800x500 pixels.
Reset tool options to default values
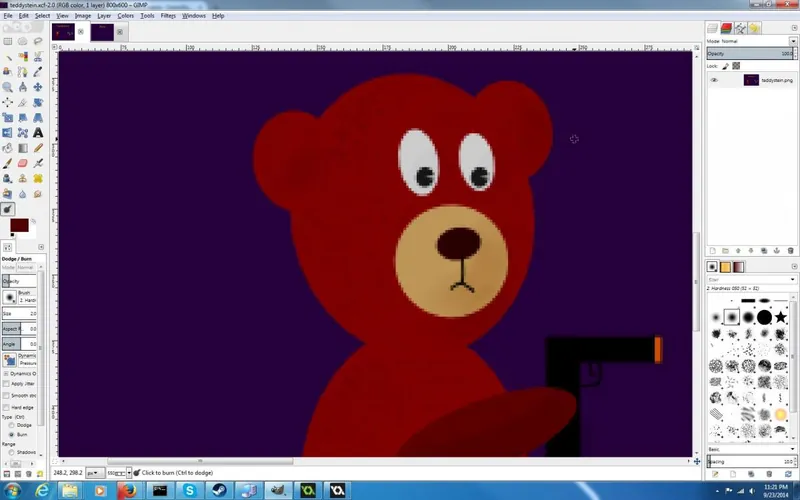(x=40, y=474)
